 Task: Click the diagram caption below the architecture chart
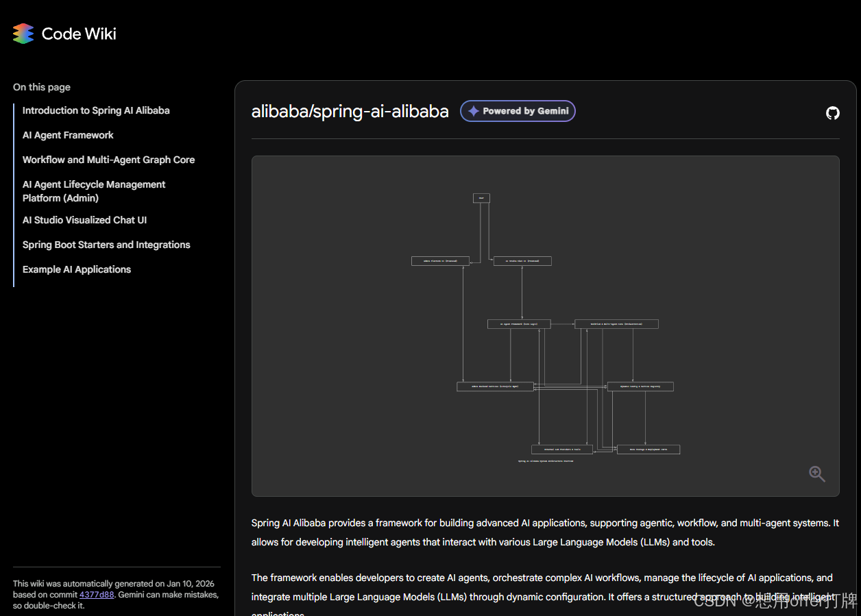(x=546, y=461)
